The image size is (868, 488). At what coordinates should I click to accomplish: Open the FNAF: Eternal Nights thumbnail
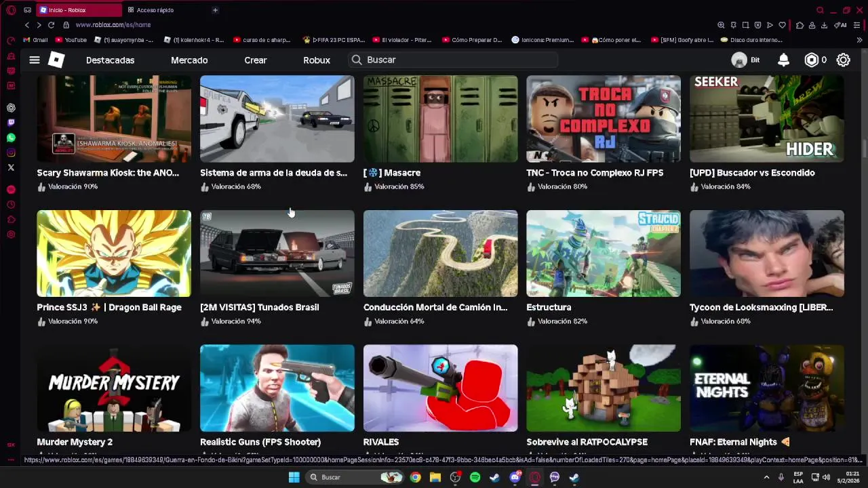coord(767,388)
